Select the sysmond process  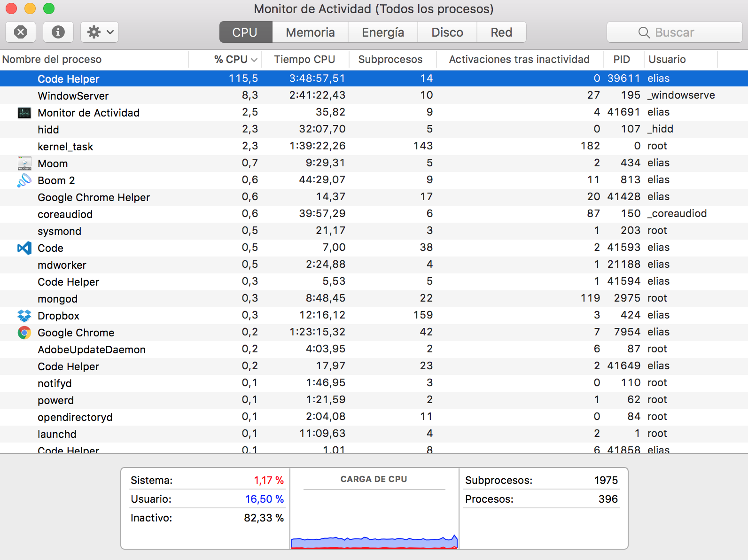(374, 231)
